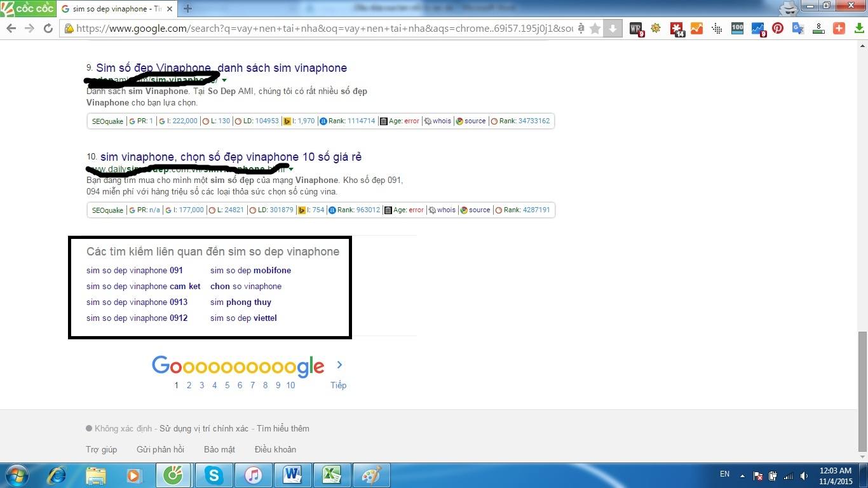Click 'Tiếp' to go to next page
The width and height of the screenshot is (868, 488).
pyautogui.click(x=338, y=385)
